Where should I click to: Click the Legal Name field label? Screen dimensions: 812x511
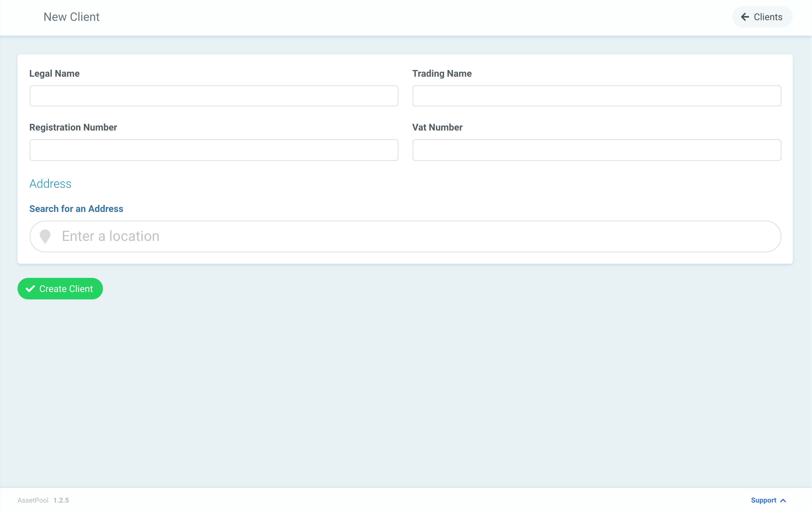54,73
